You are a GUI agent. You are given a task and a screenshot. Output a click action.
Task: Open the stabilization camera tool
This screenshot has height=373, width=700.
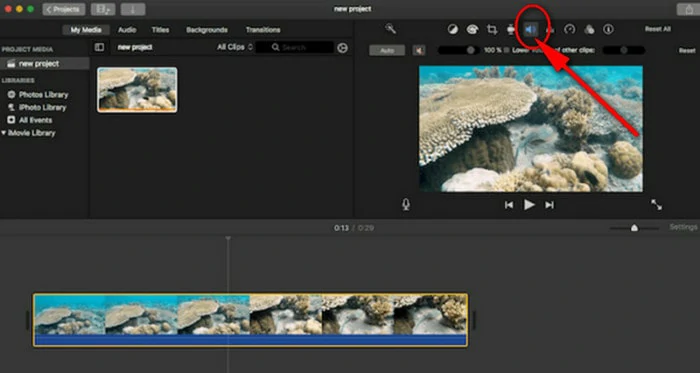click(x=511, y=29)
